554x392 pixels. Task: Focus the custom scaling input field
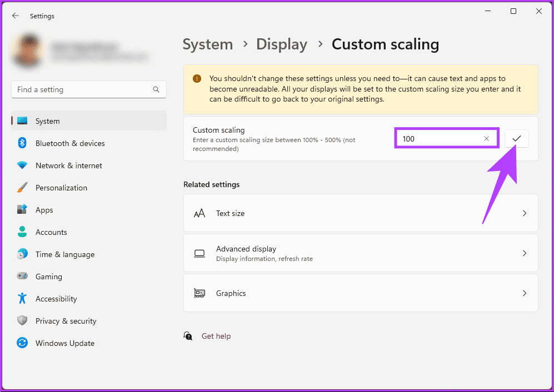pyautogui.click(x=439, y=139)
